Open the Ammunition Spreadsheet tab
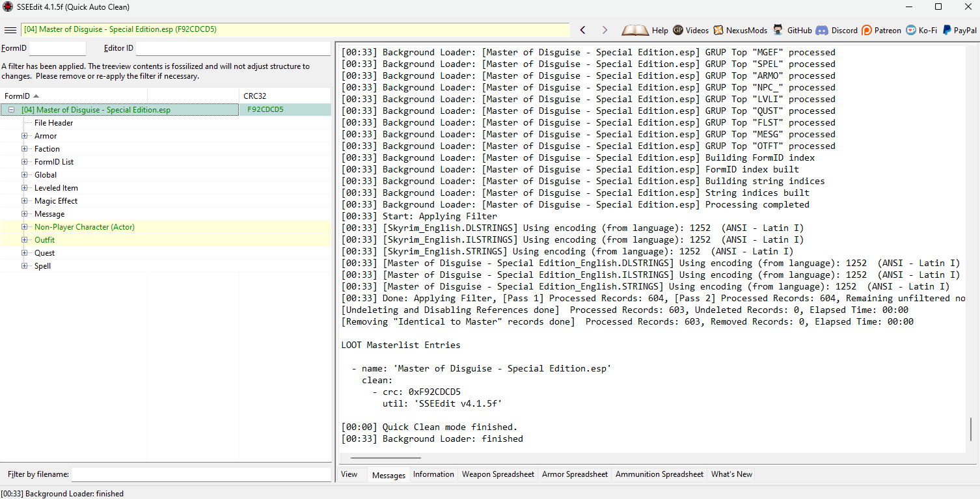 (659, 474)
